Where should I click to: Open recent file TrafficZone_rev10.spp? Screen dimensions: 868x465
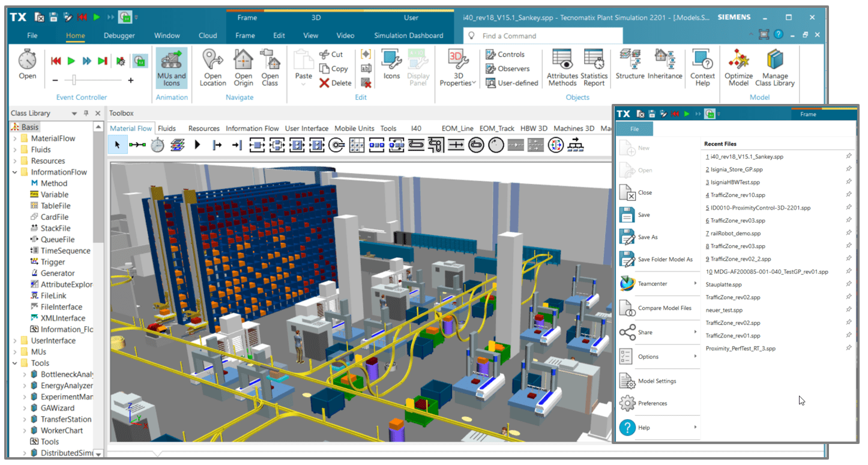coord(738,195)
